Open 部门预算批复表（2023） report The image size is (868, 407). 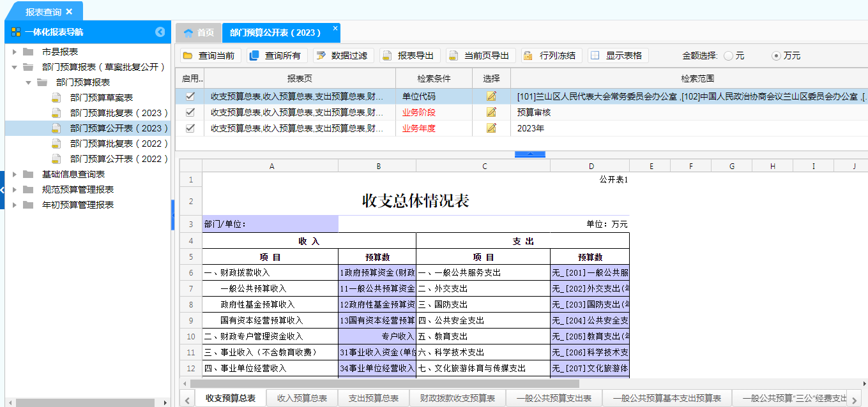coord(119,113)
